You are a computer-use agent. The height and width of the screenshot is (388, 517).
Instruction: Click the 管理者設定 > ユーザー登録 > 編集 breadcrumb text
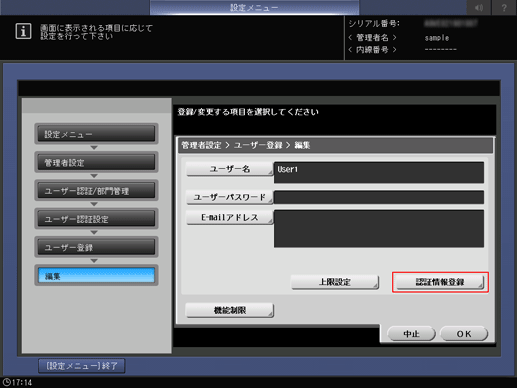pos(246,145)
